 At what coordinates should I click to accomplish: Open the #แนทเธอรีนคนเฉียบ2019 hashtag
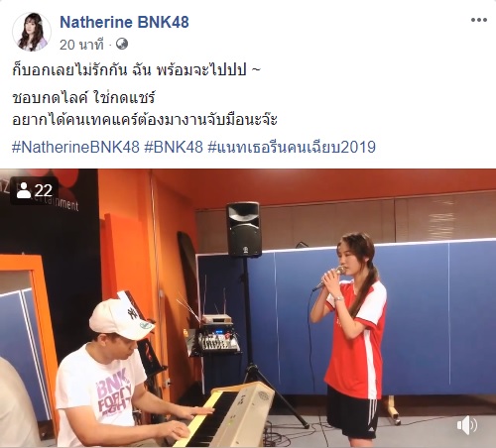[292, 147]
